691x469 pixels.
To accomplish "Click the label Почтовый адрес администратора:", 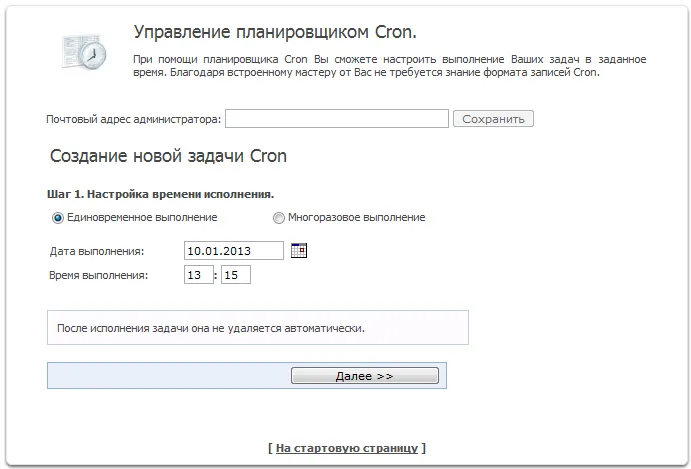I will [134, 119].
